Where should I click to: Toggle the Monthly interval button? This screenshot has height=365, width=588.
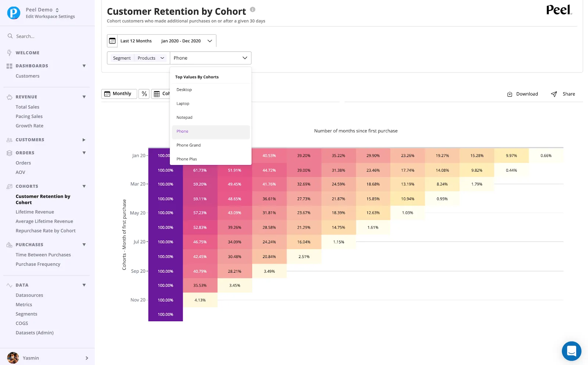[119, 94]
